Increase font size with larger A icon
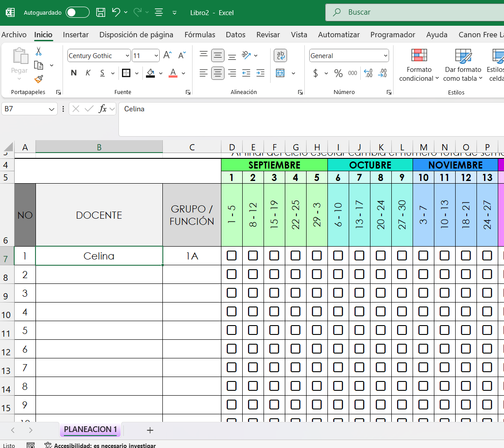Screen dimensions: 504x448 point(167,55)
